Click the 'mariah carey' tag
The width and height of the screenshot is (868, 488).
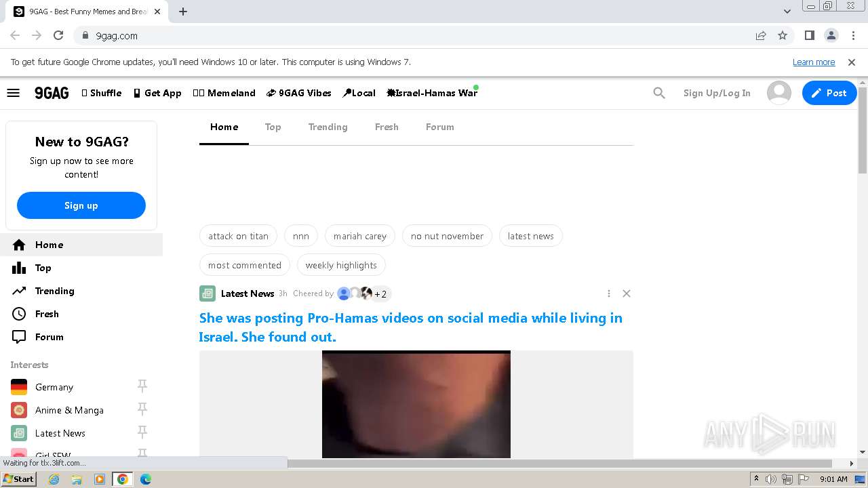[360, 236]
